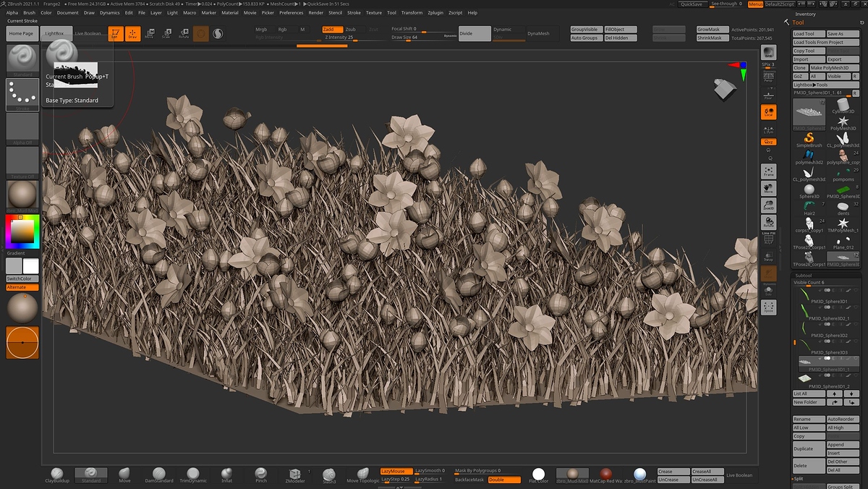The width and height of the screenshot is (868, 489).
Task: Choose the zbro_dustPaint material
Action: 639,475
